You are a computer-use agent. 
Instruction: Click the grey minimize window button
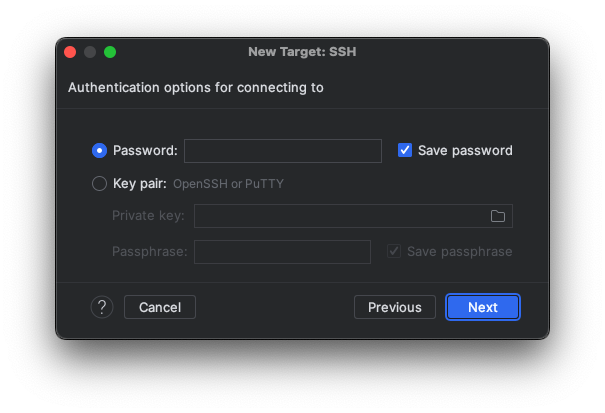pyautogui.click(x=90, y=52)
